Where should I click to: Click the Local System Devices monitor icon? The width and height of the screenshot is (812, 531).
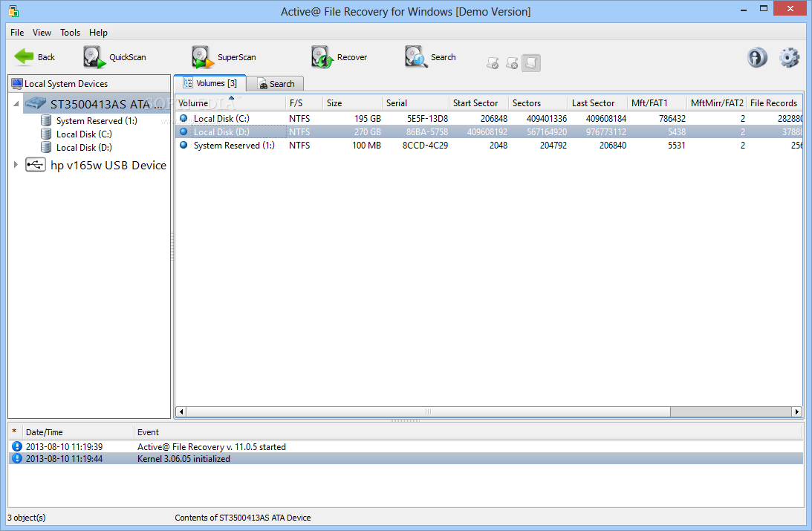pyautogui.click(x=17, y=83)
